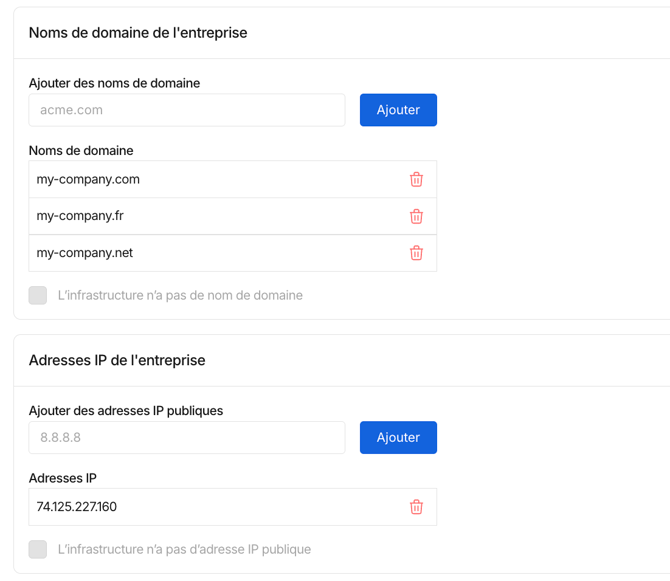
Task: Click 'Noms de domaine de l'entreprise' heading
Action: pos(138,33)
